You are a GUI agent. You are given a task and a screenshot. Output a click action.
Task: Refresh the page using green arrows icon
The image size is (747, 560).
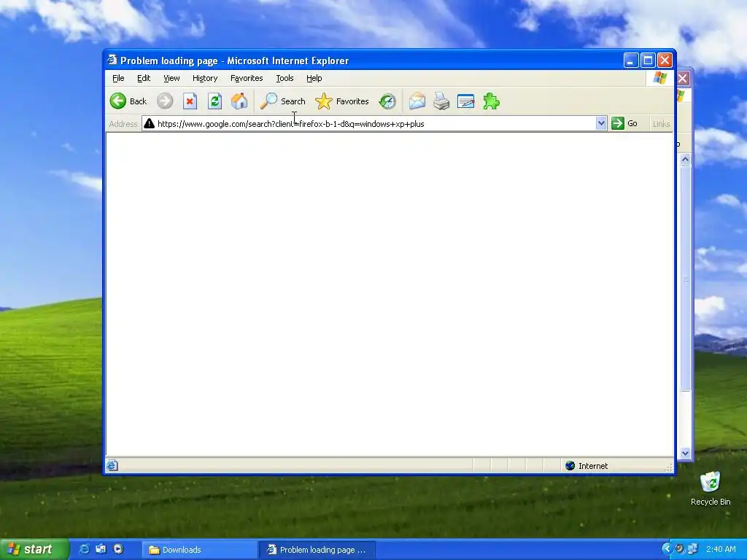click(214, 101)
